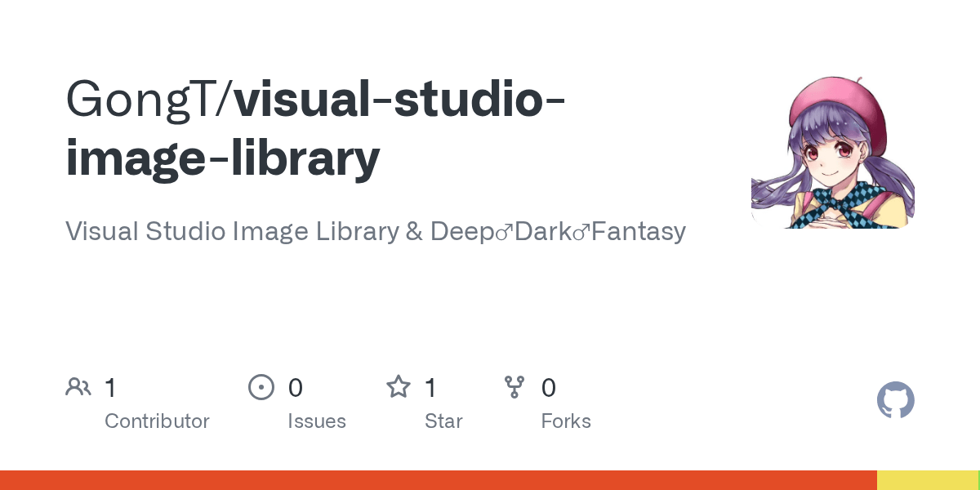This screenshot has height=490, width=980.
Task: Click the Contributor label
Action: click(x=157, y=421)
